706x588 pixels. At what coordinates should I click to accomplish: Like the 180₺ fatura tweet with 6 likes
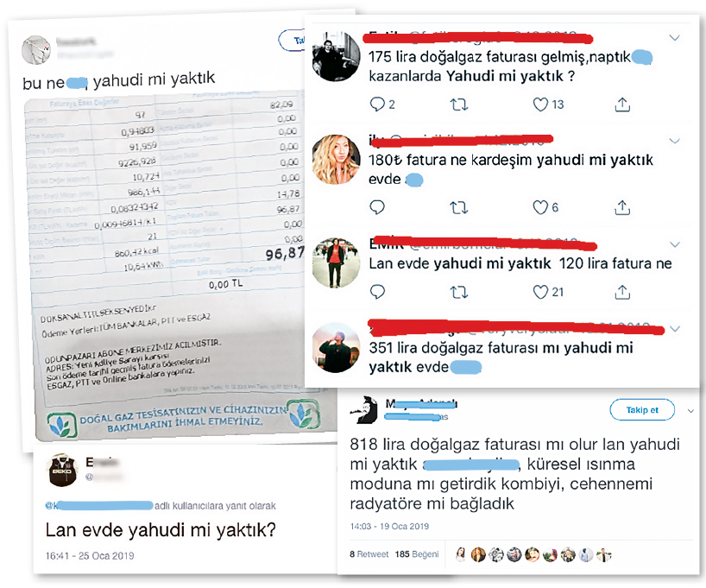tap(539, 208)
